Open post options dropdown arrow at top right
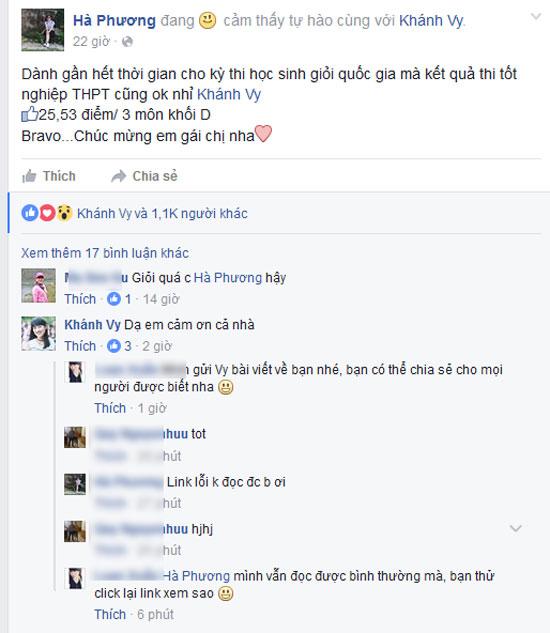 click(x=536, y=16)
